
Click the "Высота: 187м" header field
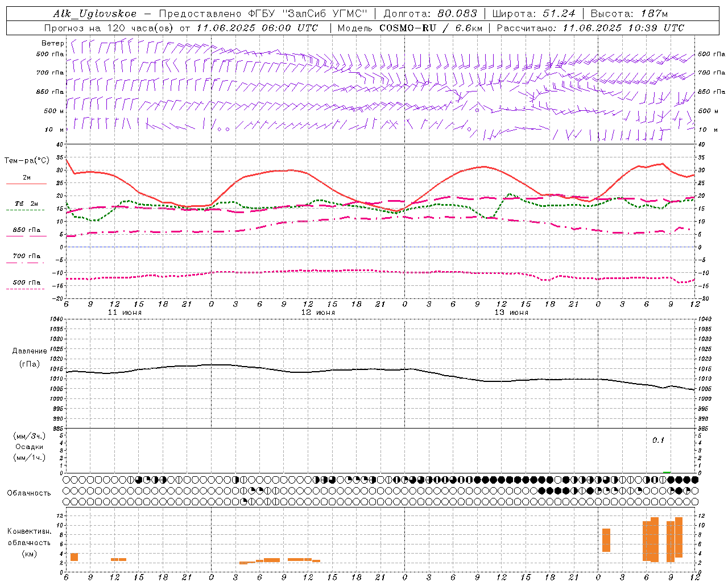click(630, 14)
